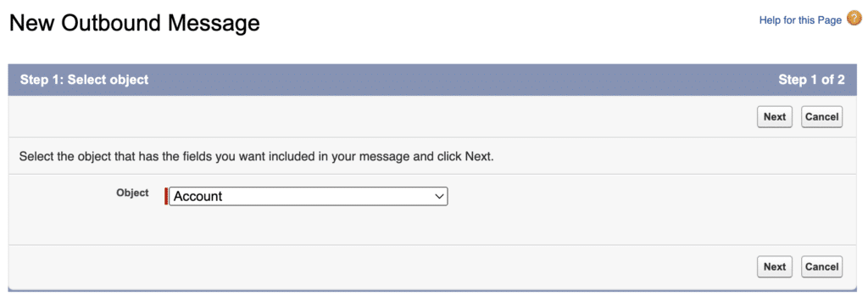Click the chevron arrow of Object combo box
Screen dimensions: 868x308
[x=440, y=197]
